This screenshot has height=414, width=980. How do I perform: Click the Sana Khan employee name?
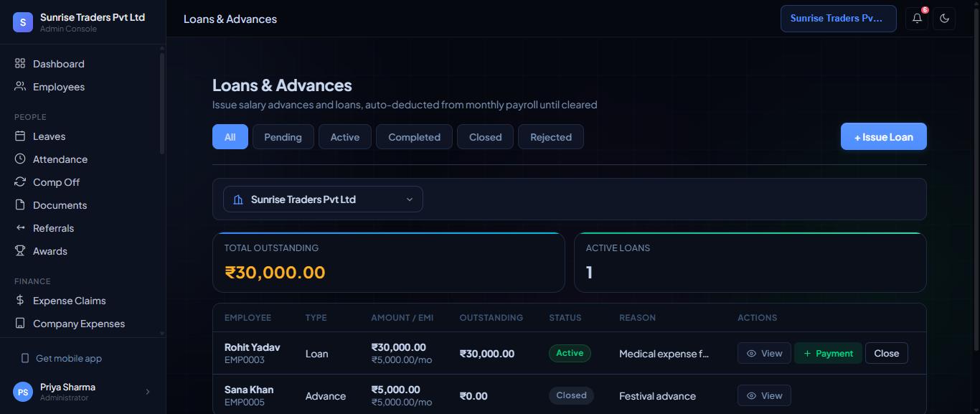point(249,390)
